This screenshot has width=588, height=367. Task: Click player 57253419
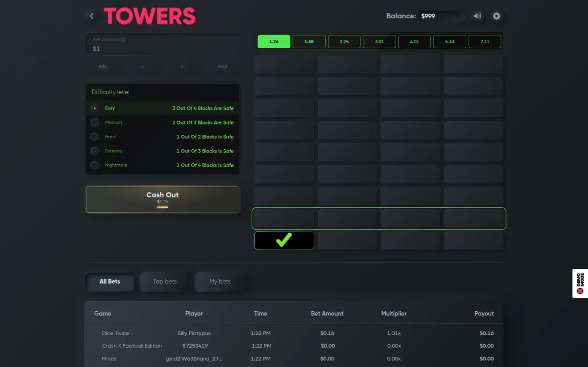pyautogui.click(x=195, y=346)
